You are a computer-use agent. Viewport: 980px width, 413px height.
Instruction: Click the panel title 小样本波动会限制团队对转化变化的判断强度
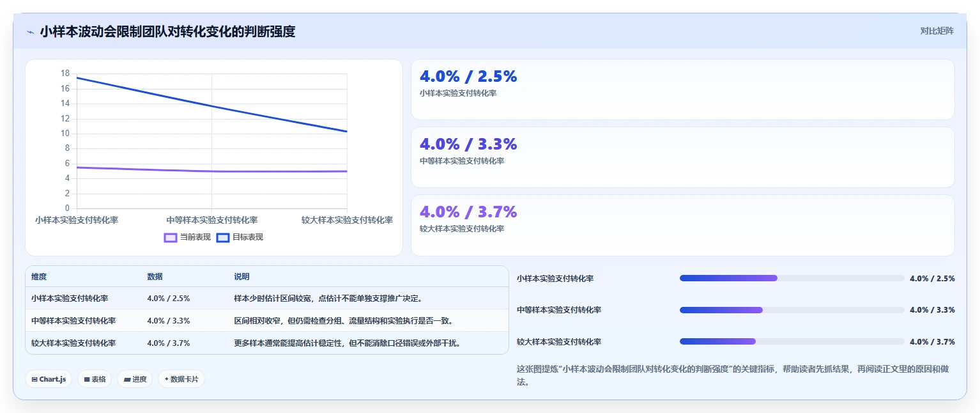(x=167, y=31)
